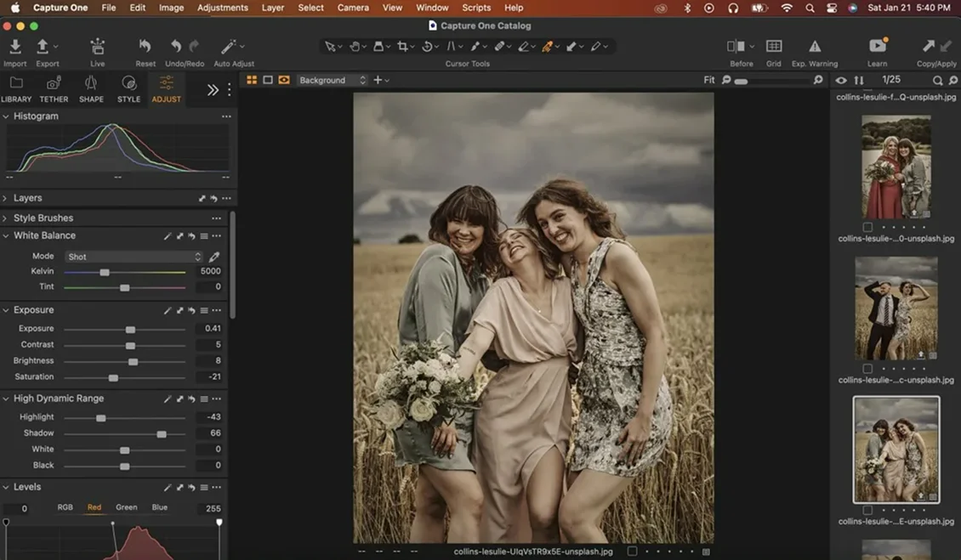
Task: Switch to the Style tool tab
Action: click(128, 88)
